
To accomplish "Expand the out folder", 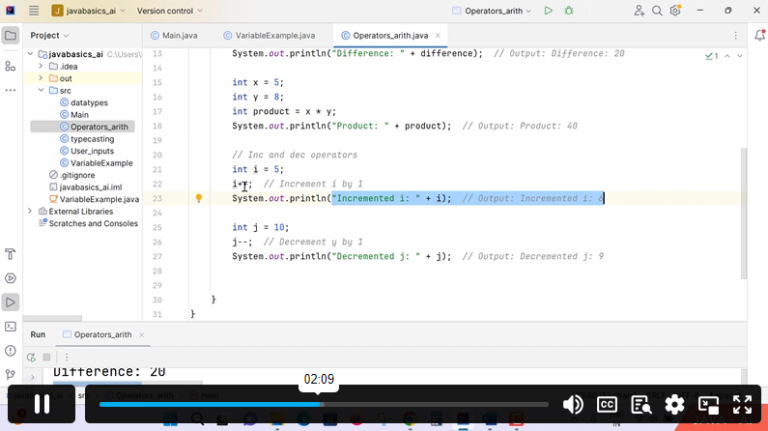I will (x=41, y=78).
